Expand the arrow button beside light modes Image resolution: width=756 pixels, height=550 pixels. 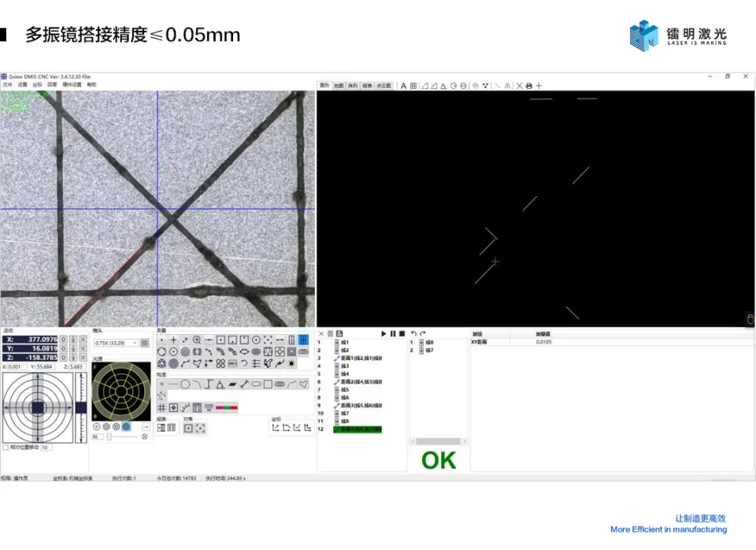[x=146, y=427]
